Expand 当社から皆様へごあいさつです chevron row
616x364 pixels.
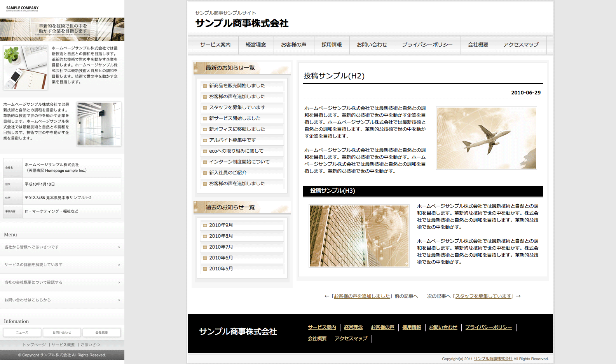tap(119, 247)
